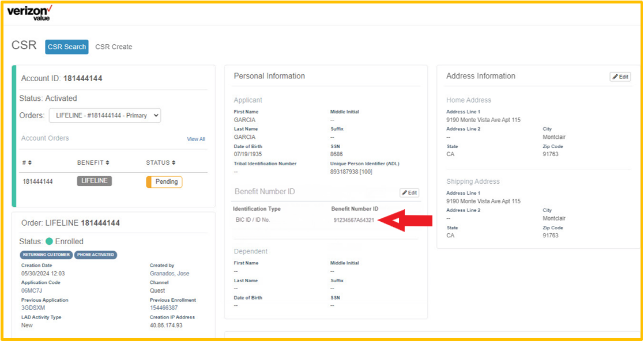Click green Enrolled status indicator dot

pos(49,241)
